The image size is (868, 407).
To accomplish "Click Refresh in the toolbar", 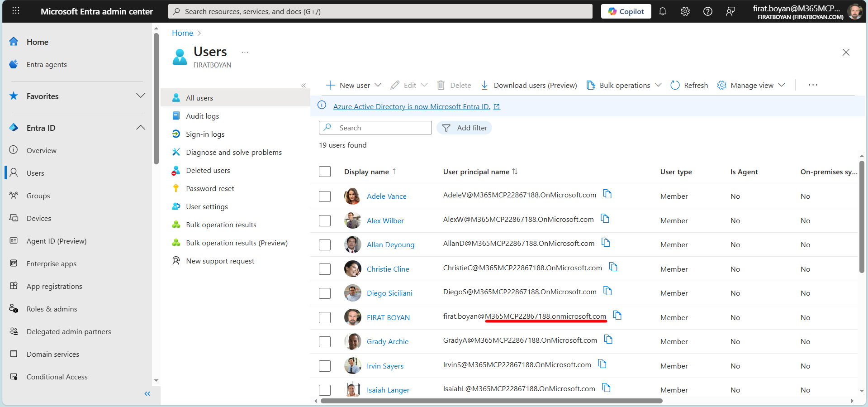I will pos(689,85).
